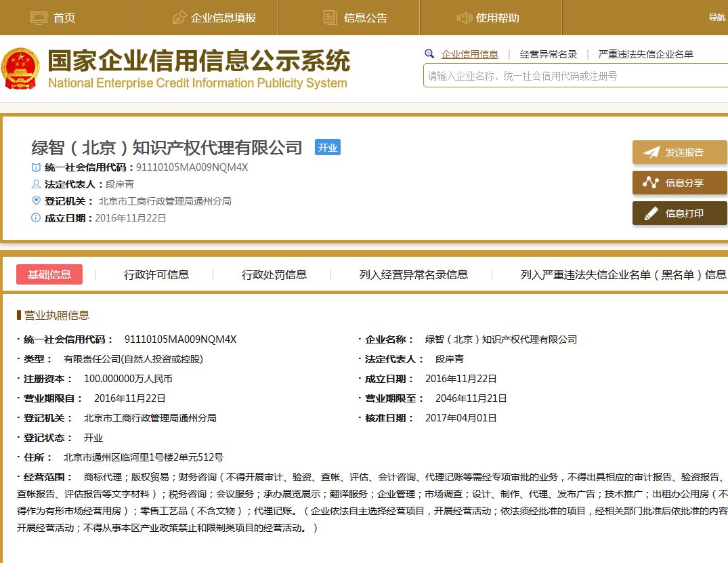Image resolution: width=728 pixels, height=563 pixels.
Task: Click the 企业名称 value in license details
Action: click(501, 339)
